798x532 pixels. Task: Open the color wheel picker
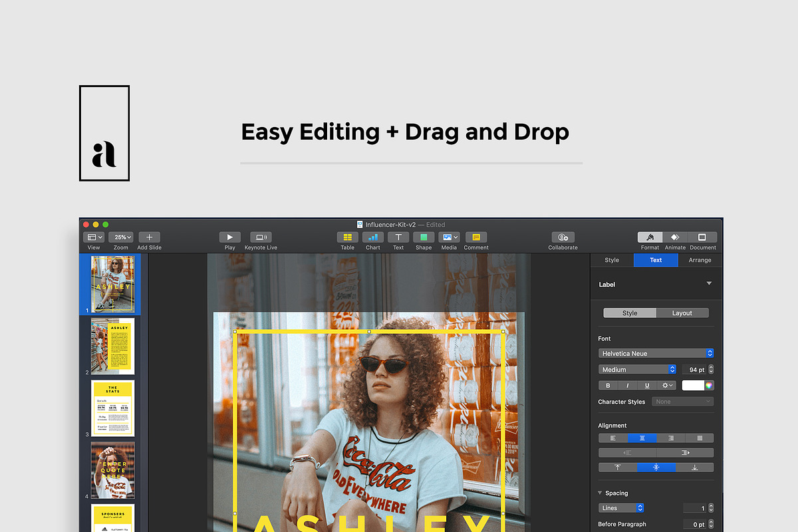[x=710, y=385]
